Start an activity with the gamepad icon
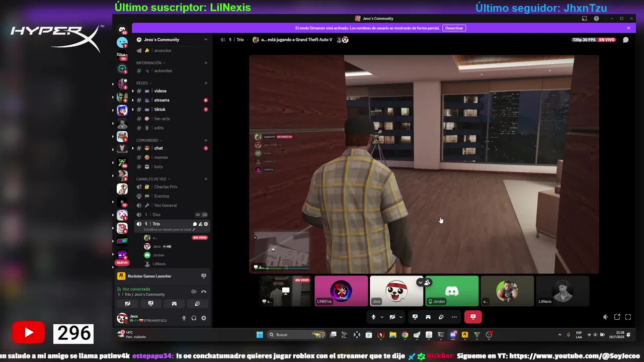The image size is (644, 362). coord(428,317)
